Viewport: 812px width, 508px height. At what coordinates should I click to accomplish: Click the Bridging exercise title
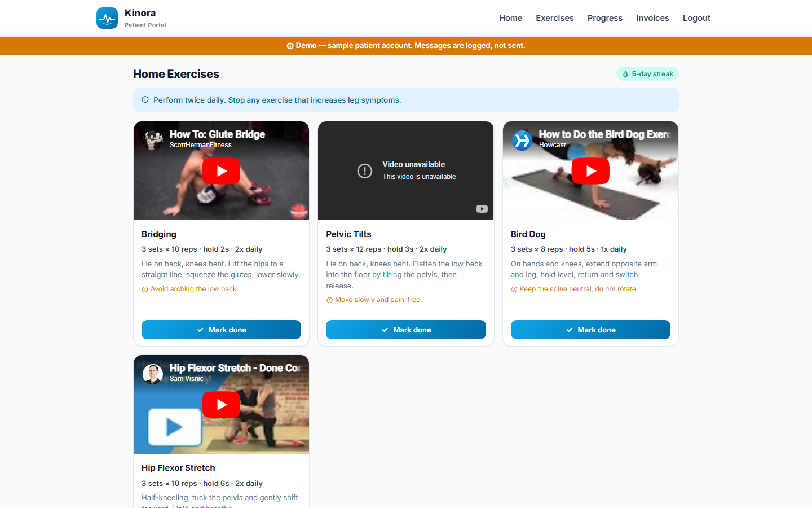[159, 234]
